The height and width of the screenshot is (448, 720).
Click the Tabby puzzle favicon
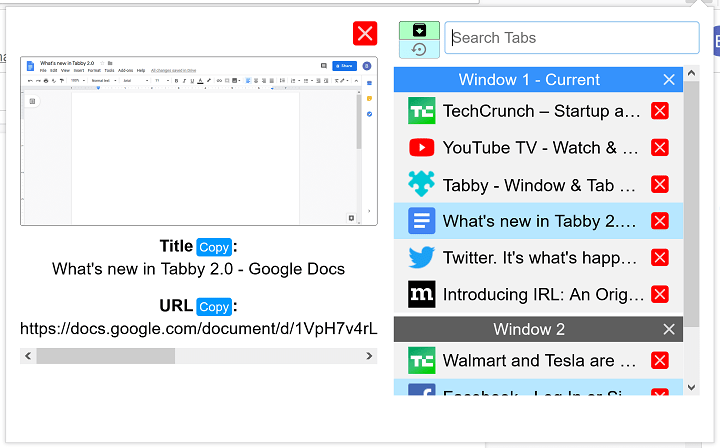pos(422,184)
